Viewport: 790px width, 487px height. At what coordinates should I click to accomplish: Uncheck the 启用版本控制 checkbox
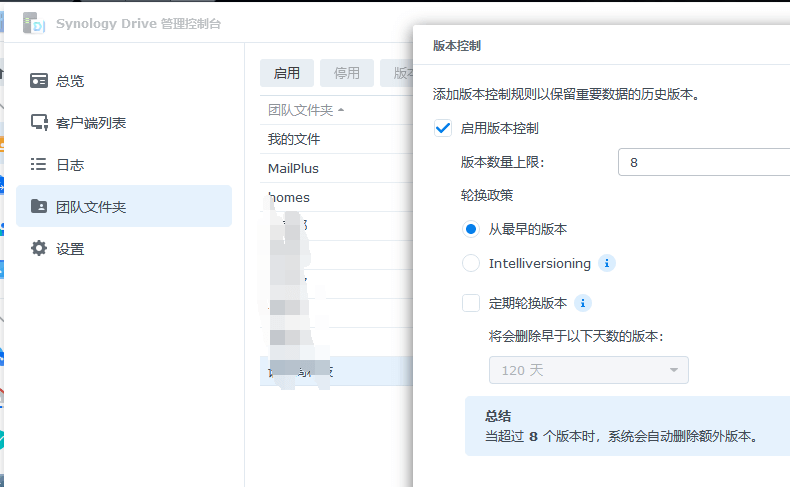(x=443, y=128)
